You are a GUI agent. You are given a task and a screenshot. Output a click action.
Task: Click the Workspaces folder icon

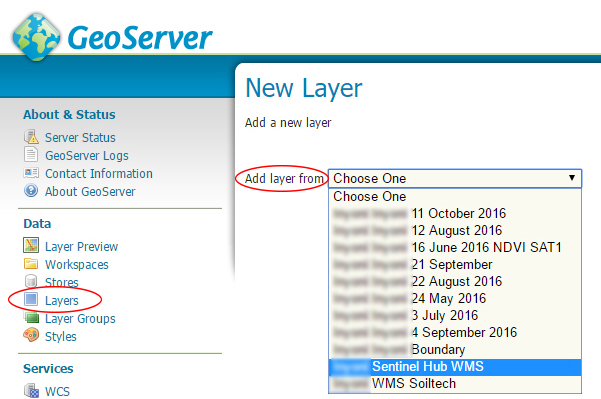(31, 264)
